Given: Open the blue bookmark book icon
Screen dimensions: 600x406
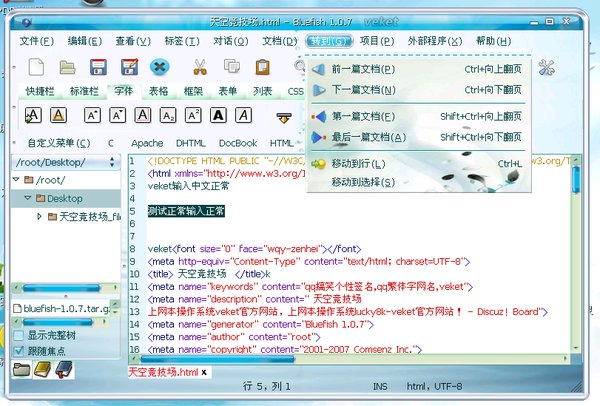Looking at the screenshot, I should (64, 369).
